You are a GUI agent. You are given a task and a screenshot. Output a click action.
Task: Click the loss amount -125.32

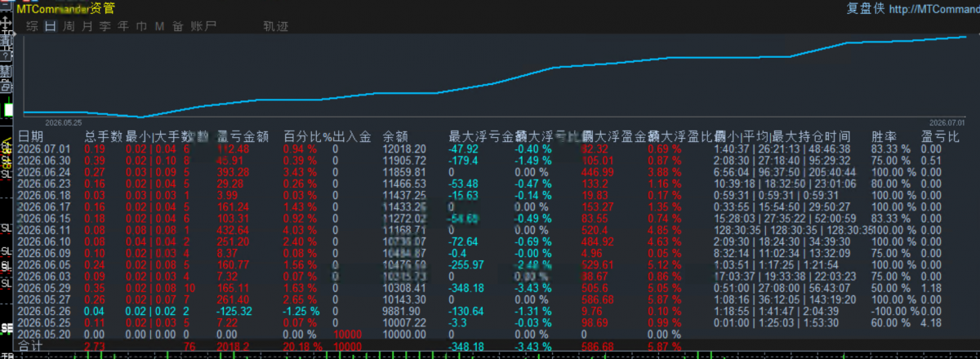click(x=236, y=312)
